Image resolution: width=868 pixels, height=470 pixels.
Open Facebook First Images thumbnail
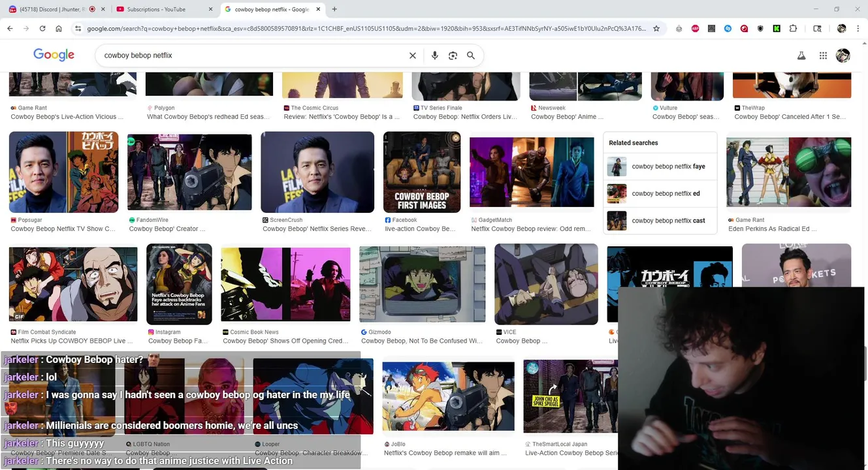tap(422, 172)
